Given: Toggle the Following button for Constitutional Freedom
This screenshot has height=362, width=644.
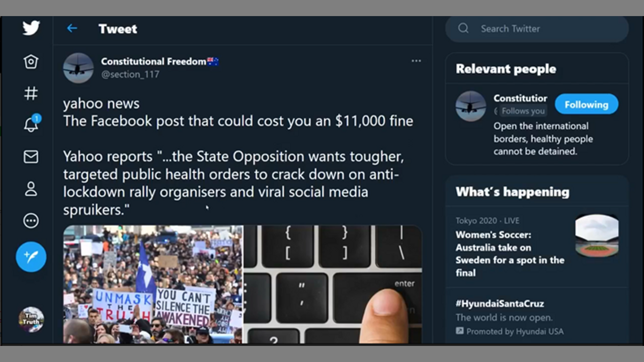Looking at the screenshot, I should [586, 105].
